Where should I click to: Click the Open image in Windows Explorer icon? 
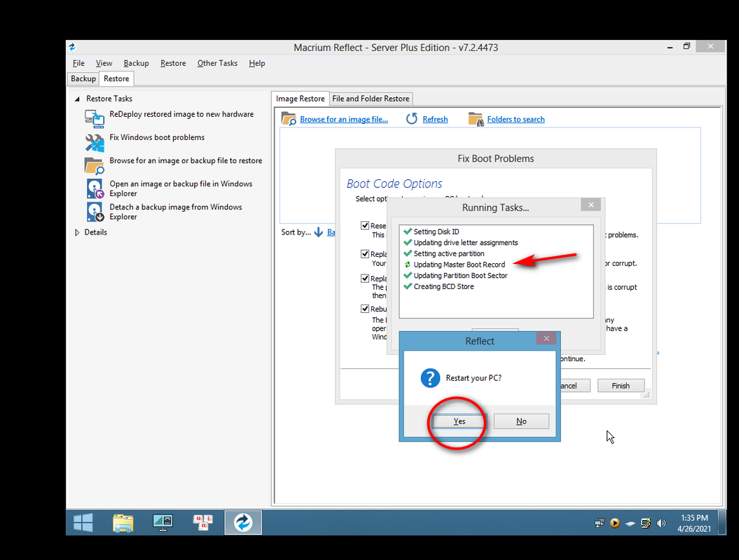coord(95,188)
